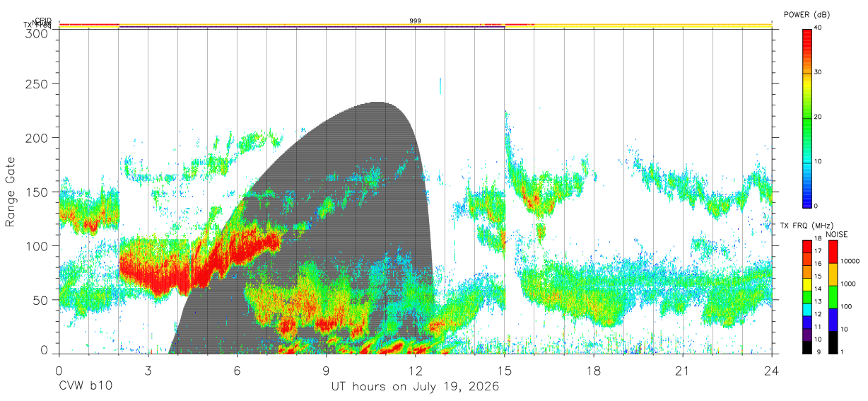Click the 1 tick on NOISE scale
868x401 pixels.
pos(842,351)
